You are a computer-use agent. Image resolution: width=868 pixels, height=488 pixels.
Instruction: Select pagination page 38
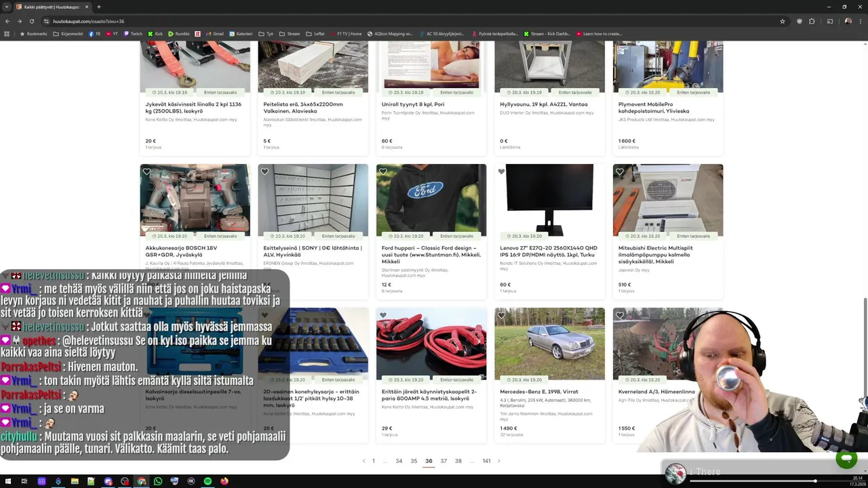pos(458,461)
